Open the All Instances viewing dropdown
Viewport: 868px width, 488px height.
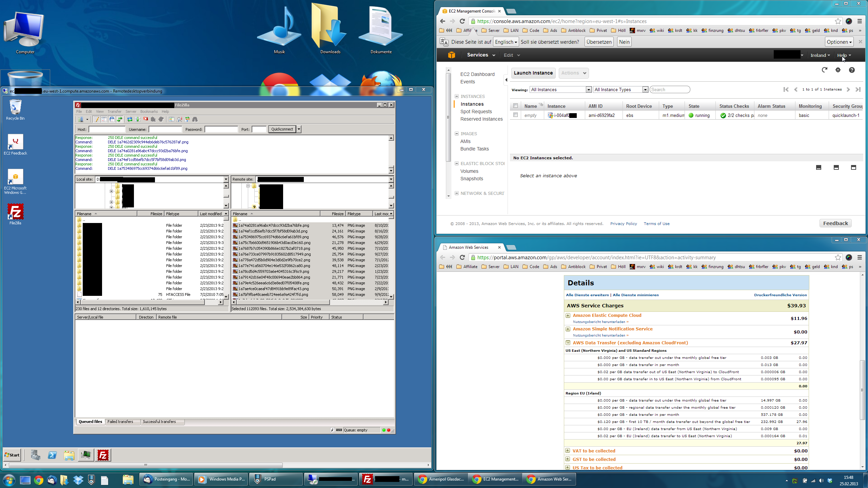click(561, 89)
